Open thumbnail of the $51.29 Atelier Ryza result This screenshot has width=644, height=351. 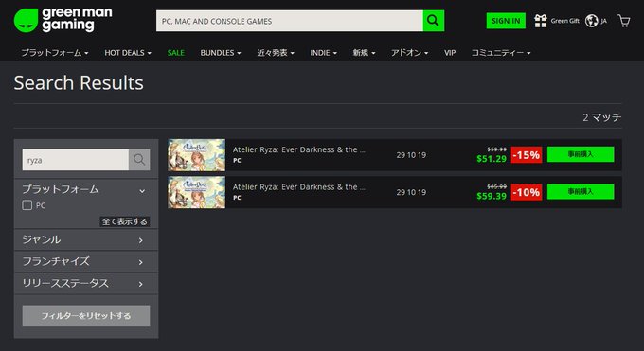coord(196,155)
